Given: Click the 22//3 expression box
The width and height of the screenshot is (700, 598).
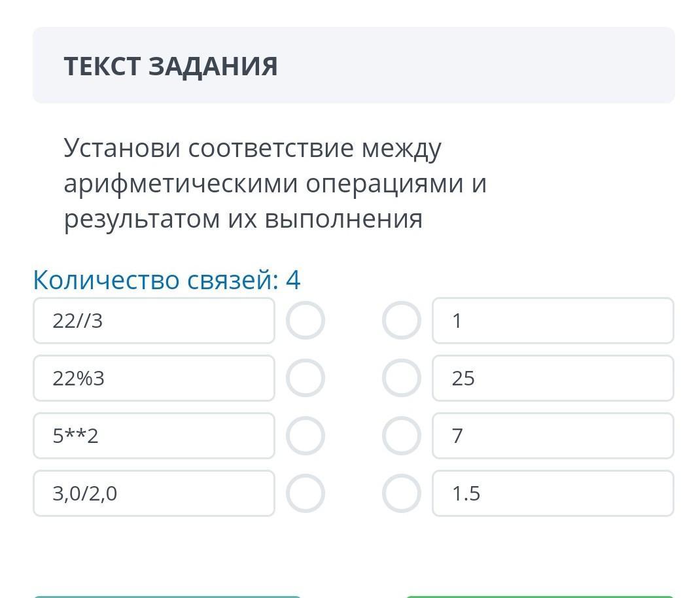Looking at the screenshot, I should pyautogui.click(x=154, y=321).
